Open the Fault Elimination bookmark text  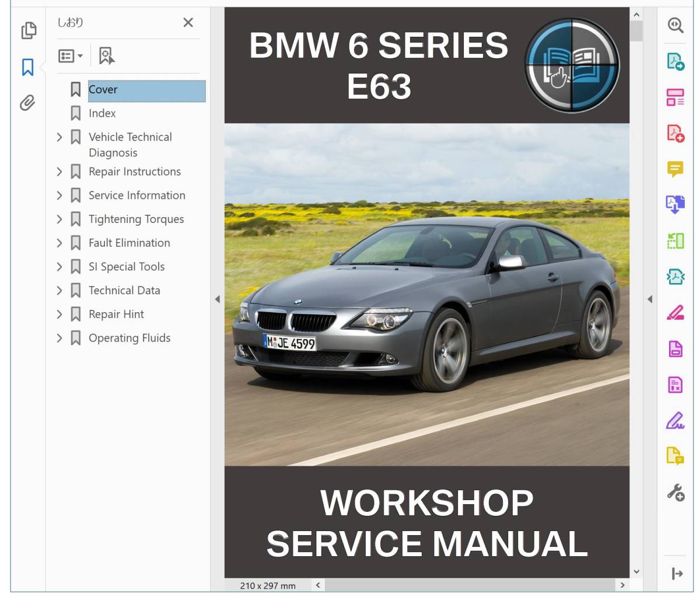(x=129, y=243)
